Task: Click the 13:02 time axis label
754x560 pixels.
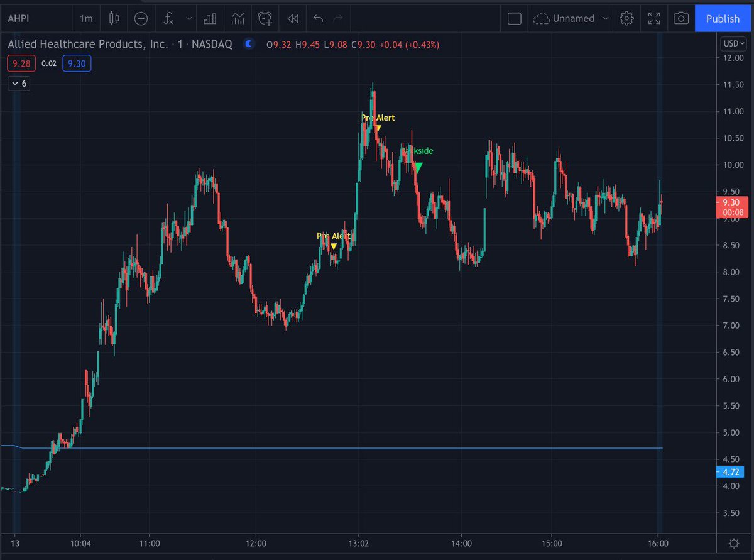Action: coord(359,544)
